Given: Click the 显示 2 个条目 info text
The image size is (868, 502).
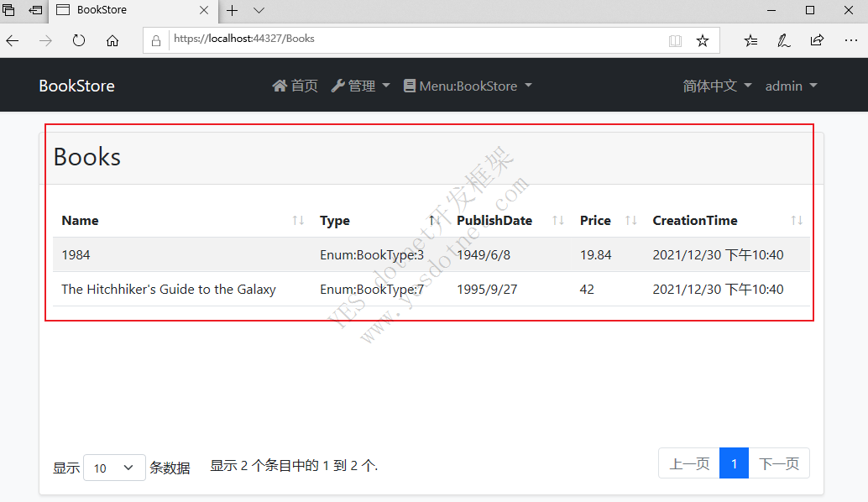Looking at the screenshot, I should click(x=294, y=465).
